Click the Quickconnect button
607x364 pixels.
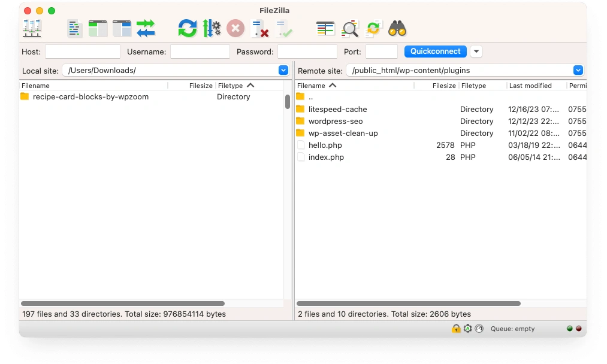click(x=435, y=51)
